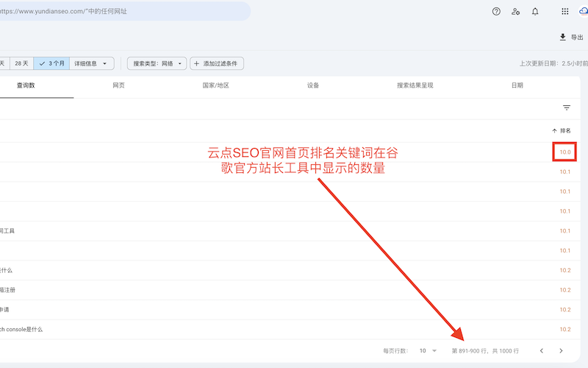588x368 pixels.
Task: Change the 每页行数 rows-per-page dropdown
Action: pyautogui.click(x=428, y=351)
